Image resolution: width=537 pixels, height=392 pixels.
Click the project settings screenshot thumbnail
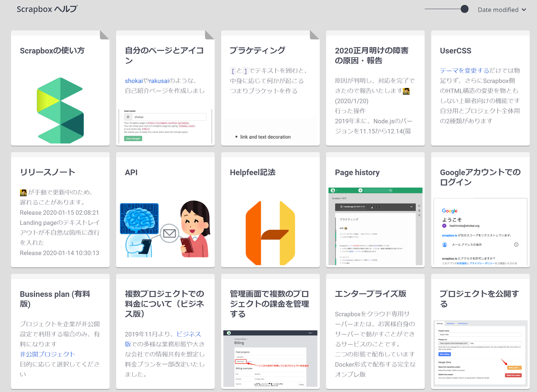480,353
